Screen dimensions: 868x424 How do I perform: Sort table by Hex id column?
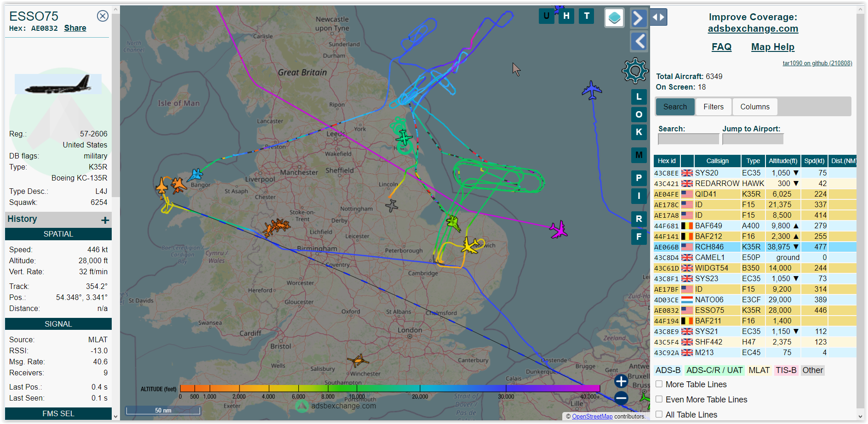[667, 161]
